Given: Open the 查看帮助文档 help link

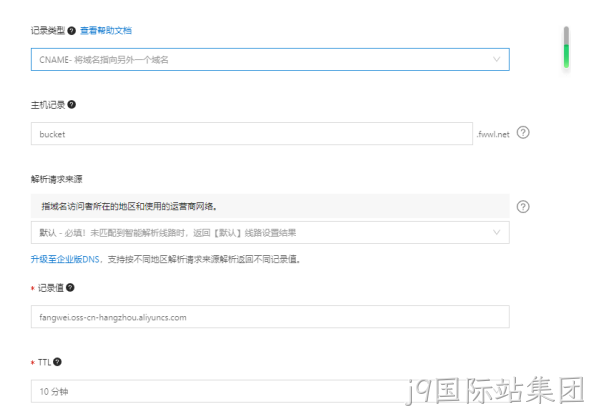Looking at the screenshot, I should [x=106, y=31].
